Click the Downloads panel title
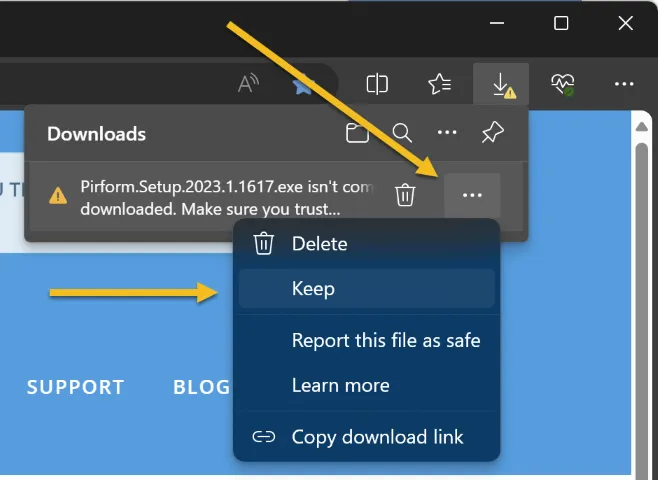Screen dimensions: 658x480 coord(97,134)
